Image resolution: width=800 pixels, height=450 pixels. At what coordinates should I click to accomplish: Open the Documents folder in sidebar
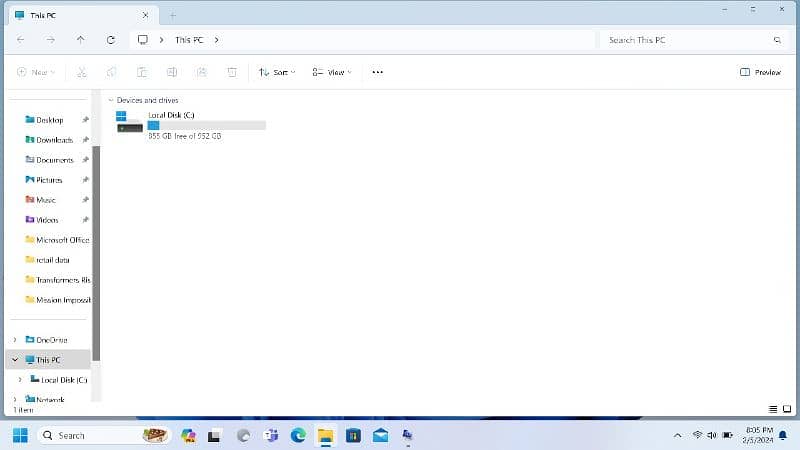coord(54,160)
